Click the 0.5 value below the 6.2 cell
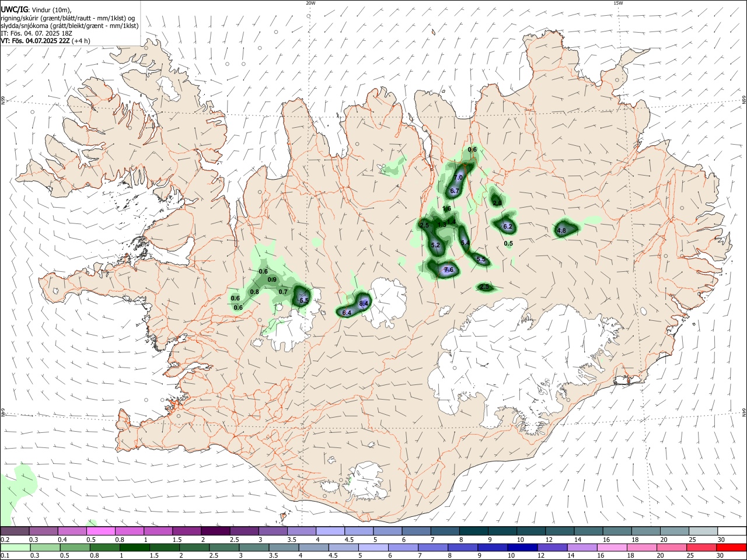The image size is (747, 560). (x=508, y=243)
